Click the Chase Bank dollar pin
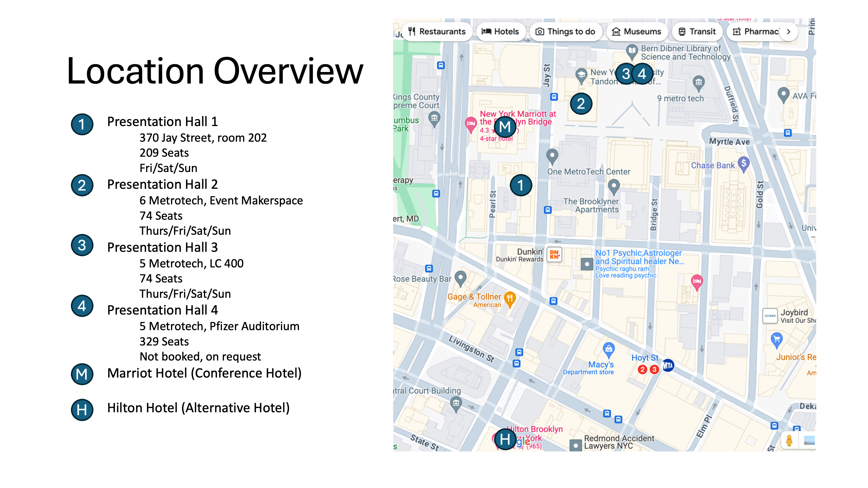This screenshot has height=488, width=868. pos(744,164)
